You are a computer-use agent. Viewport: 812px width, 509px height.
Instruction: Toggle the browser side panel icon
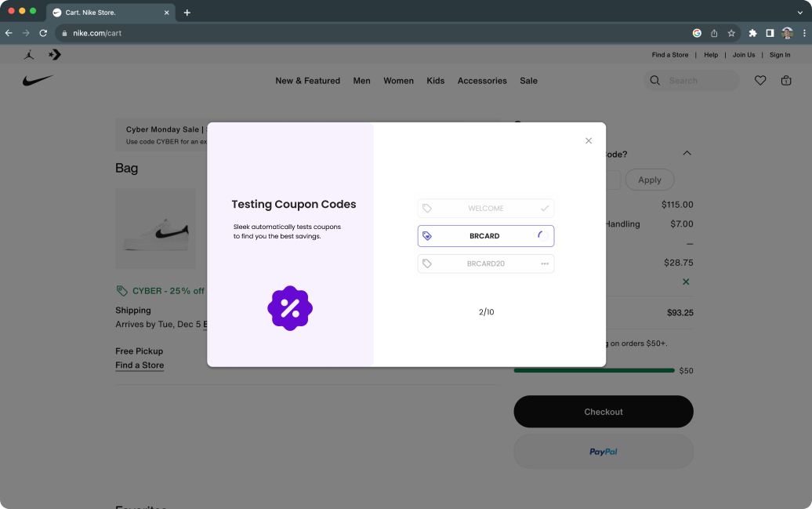pos(770,33)
